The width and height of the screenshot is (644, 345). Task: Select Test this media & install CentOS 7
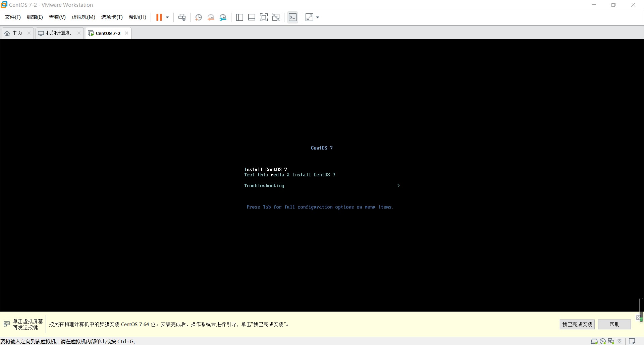coord(290,175)
